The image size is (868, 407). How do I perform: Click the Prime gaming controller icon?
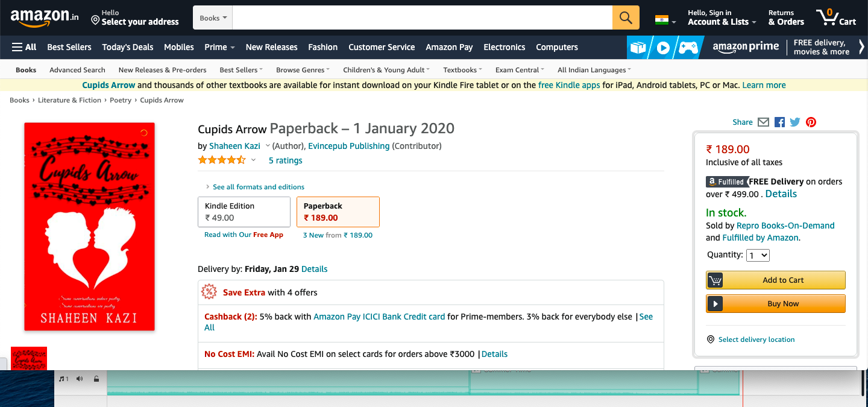[x=688, y=47]
